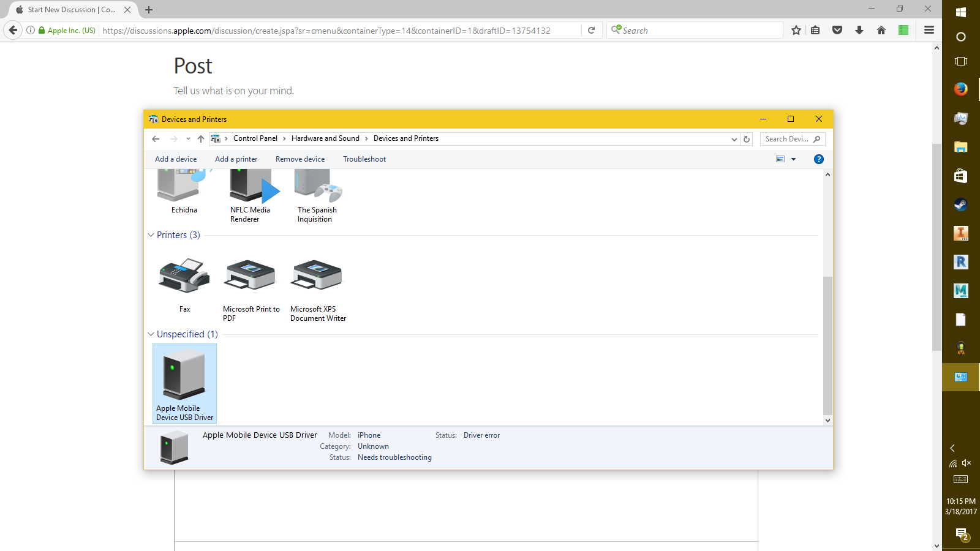
Task: Open the touch keyboard
Action: (x=961, y=479)
